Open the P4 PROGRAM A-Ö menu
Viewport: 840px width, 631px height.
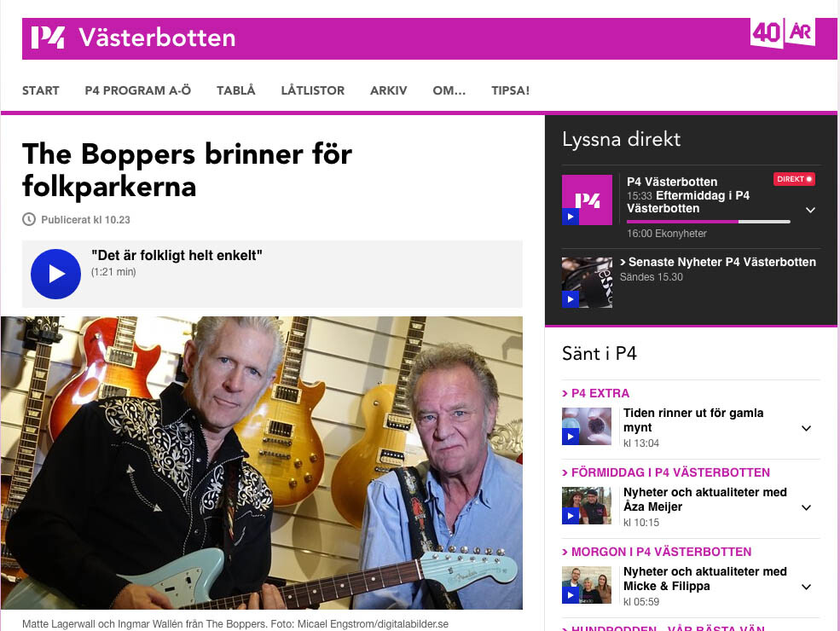click(x=137, y=90)
